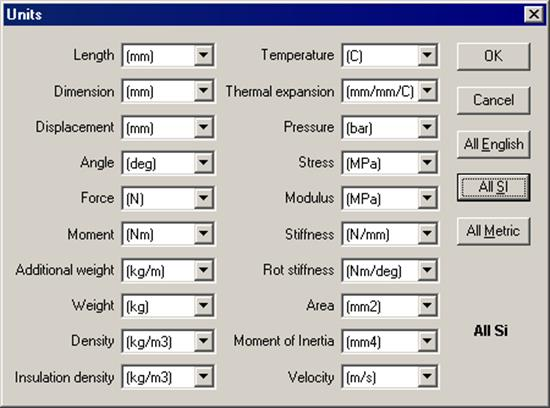Click the OK button

click(494, 56)
